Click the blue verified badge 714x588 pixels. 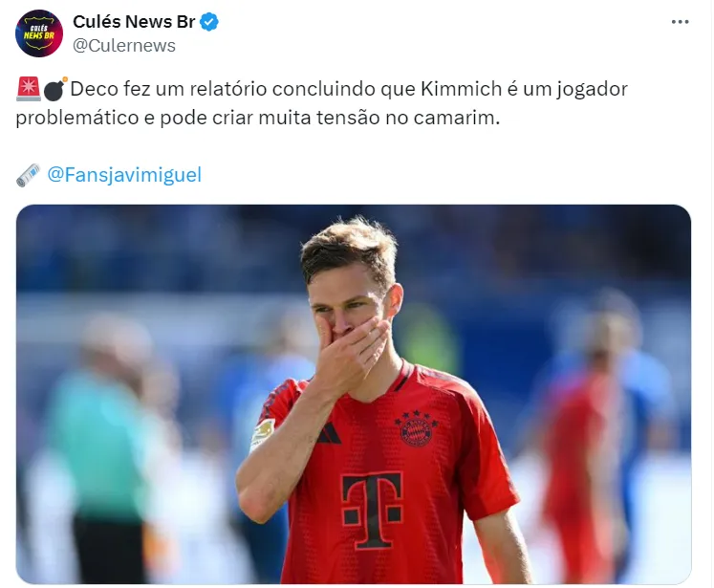click(209, 22)
